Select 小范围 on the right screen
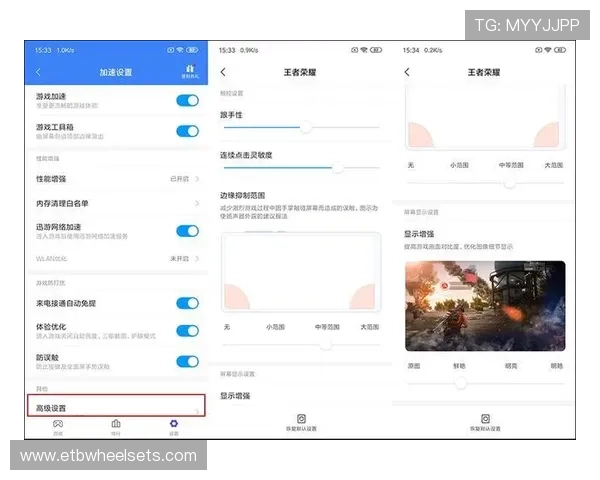This screenshot has height=480, width=600. (459, 165)
